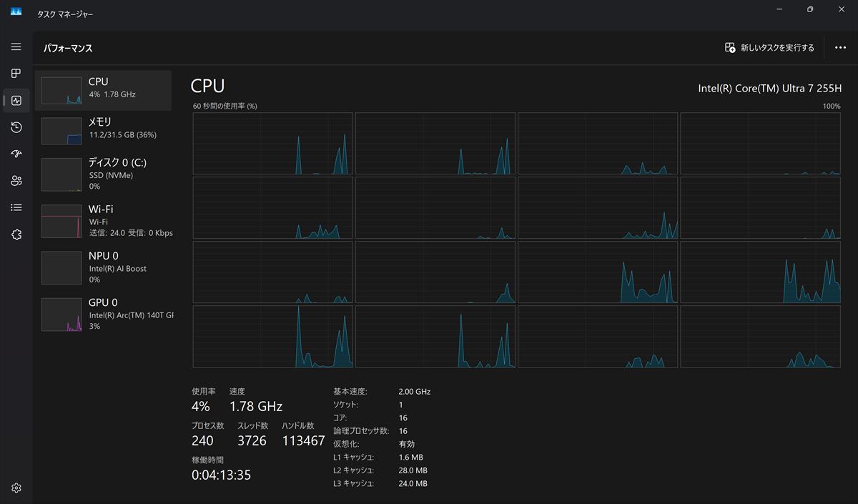This screenshot has height=504, width=858.
Task: Click the process count value 240
Action: [x=202, y=440]
